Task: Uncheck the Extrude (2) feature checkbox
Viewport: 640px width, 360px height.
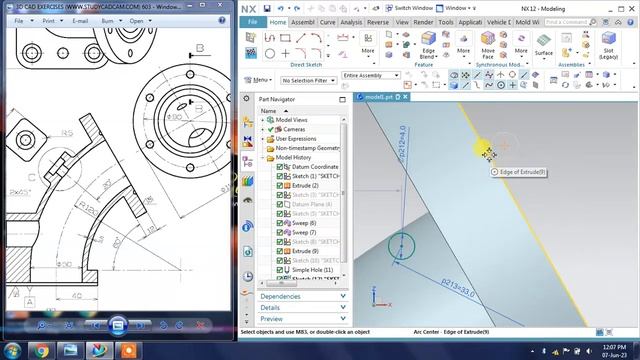Action: [x=280, y=185]
